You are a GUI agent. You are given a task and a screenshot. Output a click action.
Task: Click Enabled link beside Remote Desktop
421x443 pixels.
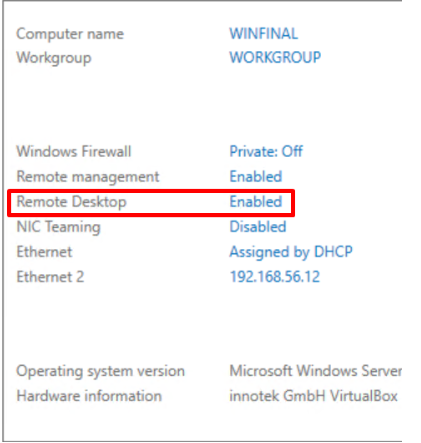click(256, 201)
